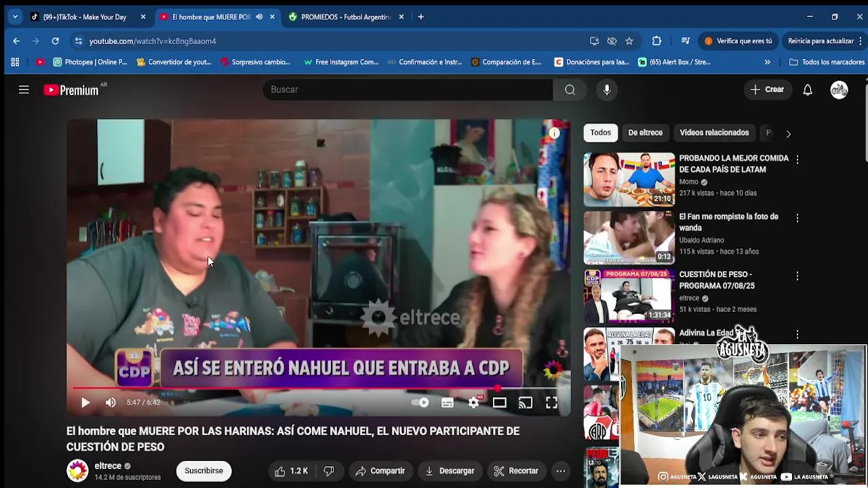Clip the video with Recortar
This screenshot has height=488, width=868.
pyautogui.click(x=516, y=471)
